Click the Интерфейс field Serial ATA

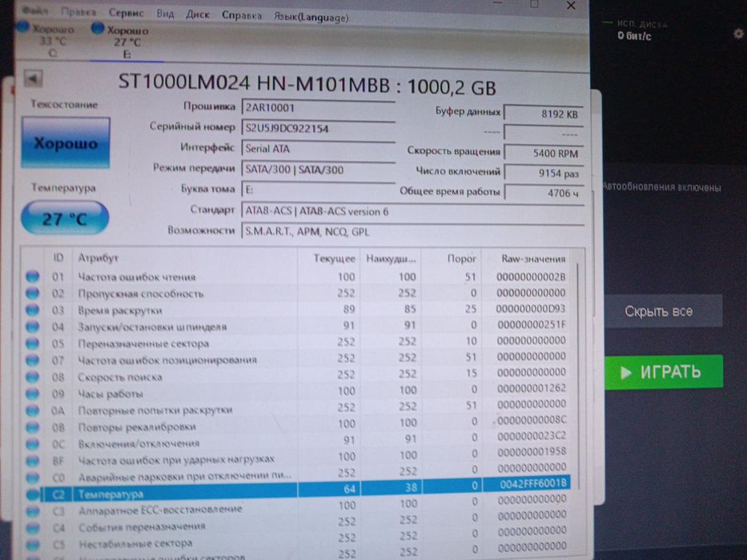318,149
